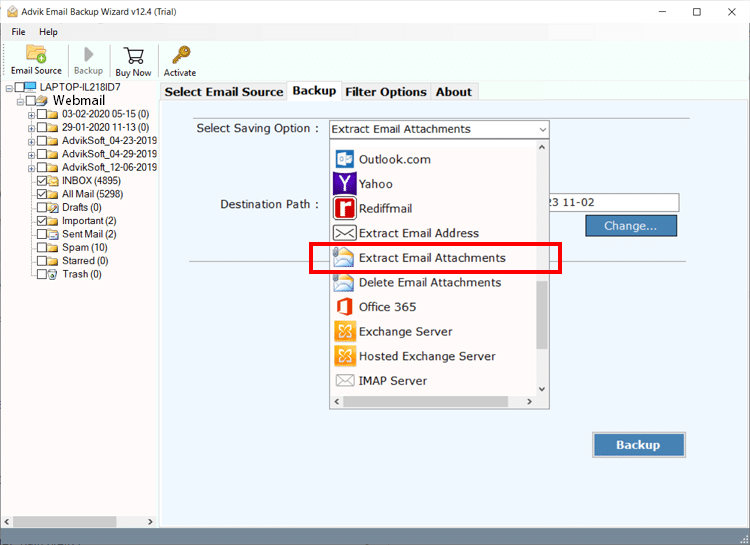
Task: Click the Webmail folder icon
Action: click(x=42, y=100)
